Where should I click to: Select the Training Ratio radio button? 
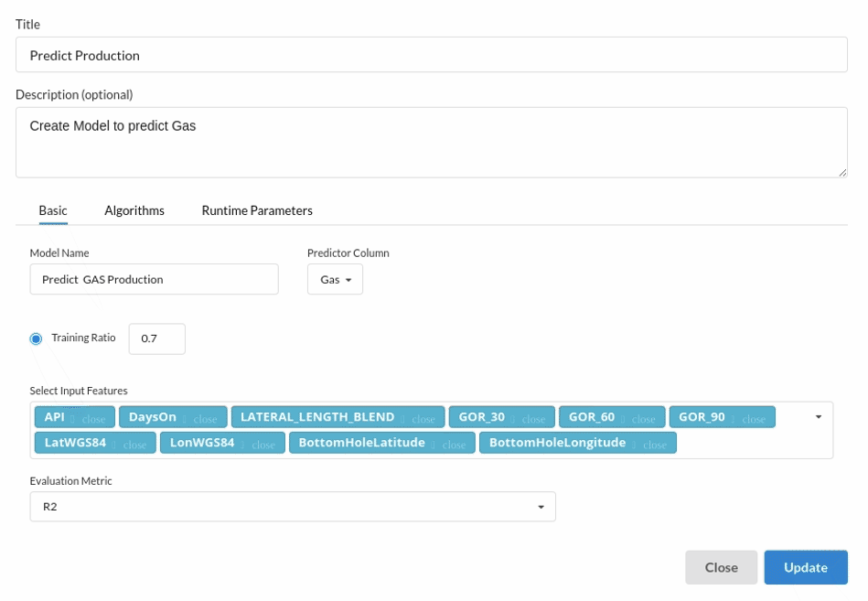(37, 338)
